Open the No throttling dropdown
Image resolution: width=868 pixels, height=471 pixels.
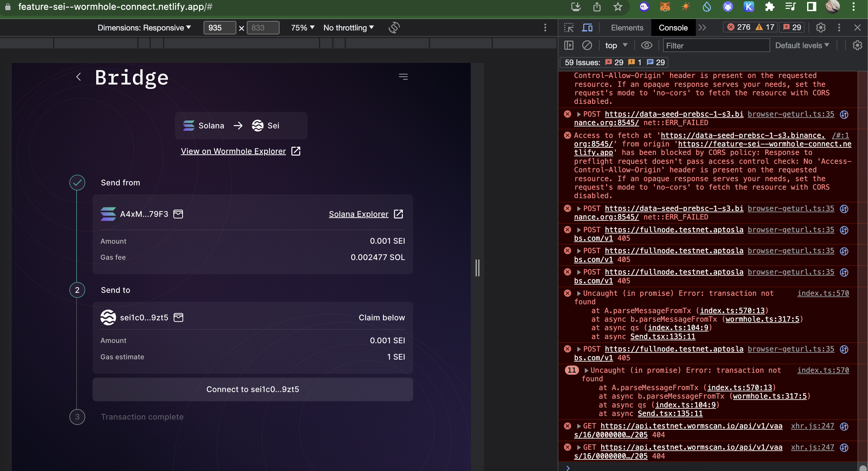[348, 28]
